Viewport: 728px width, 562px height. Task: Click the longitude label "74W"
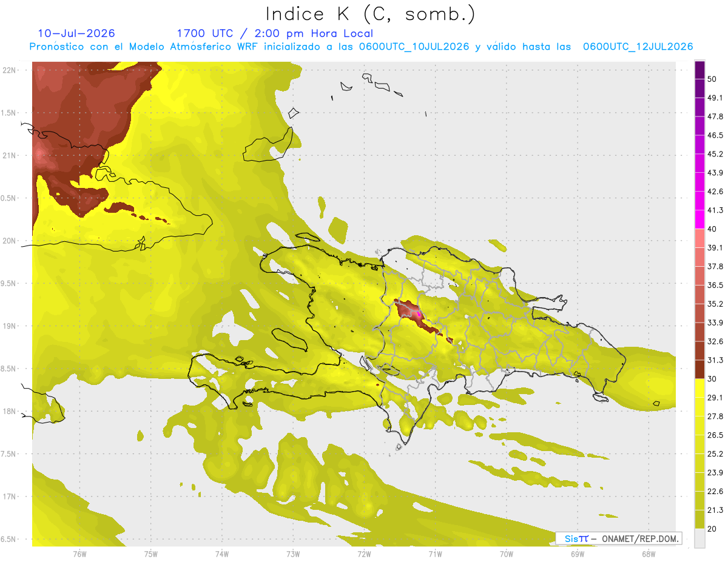[x=221, y=554]
